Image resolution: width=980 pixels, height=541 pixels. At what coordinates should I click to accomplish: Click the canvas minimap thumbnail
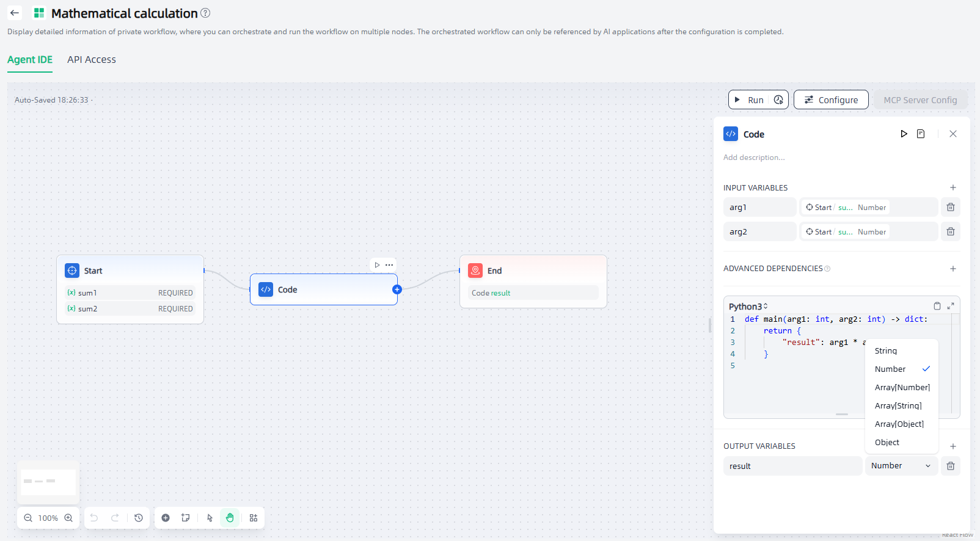click(48, 482)
